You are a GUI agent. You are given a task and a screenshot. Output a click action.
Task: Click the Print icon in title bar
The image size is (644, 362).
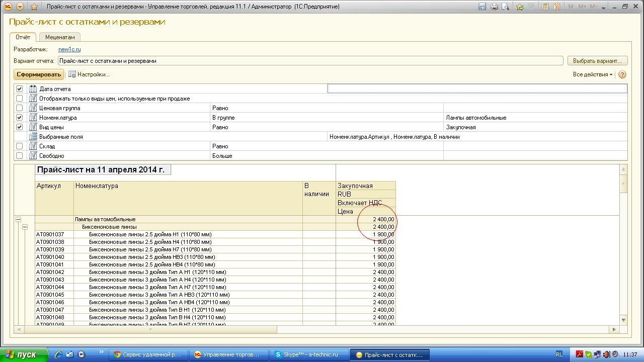pos(494,7)
